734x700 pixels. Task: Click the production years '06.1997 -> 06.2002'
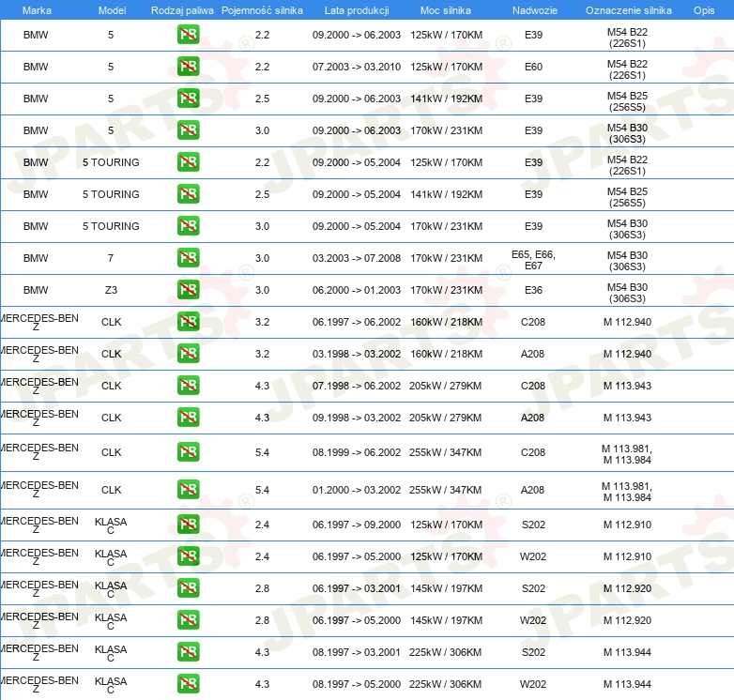tap(357, 322)
